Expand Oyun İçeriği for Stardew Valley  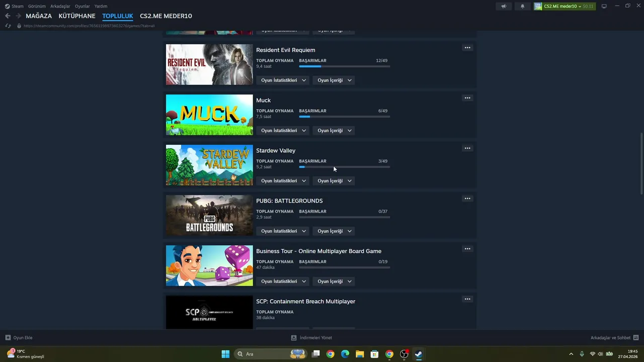pyautogui.click(x=334, y=181)
